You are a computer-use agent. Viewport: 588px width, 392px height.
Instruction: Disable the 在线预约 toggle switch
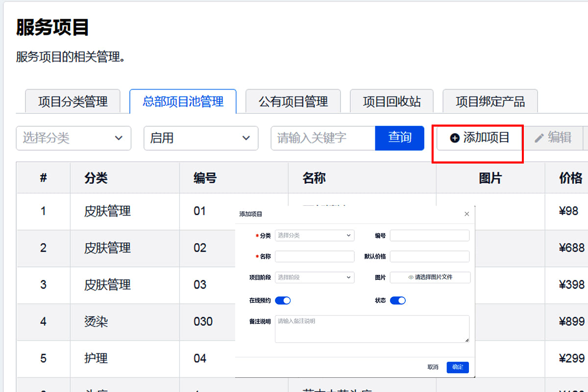[283, 300]
